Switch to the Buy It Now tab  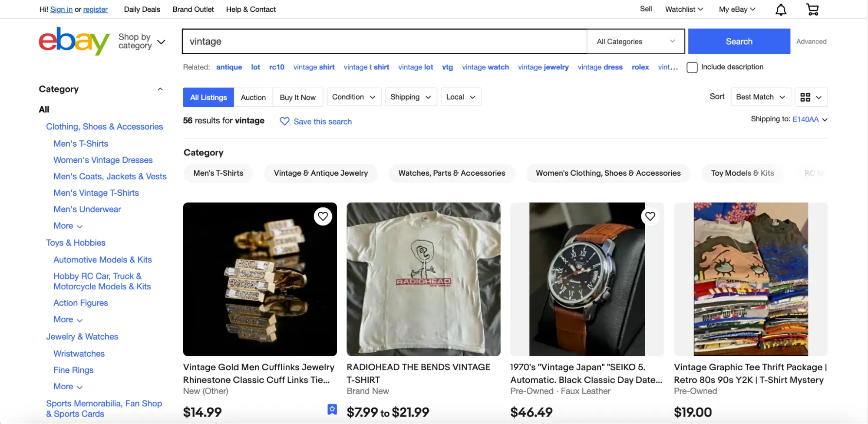[297, 97]
